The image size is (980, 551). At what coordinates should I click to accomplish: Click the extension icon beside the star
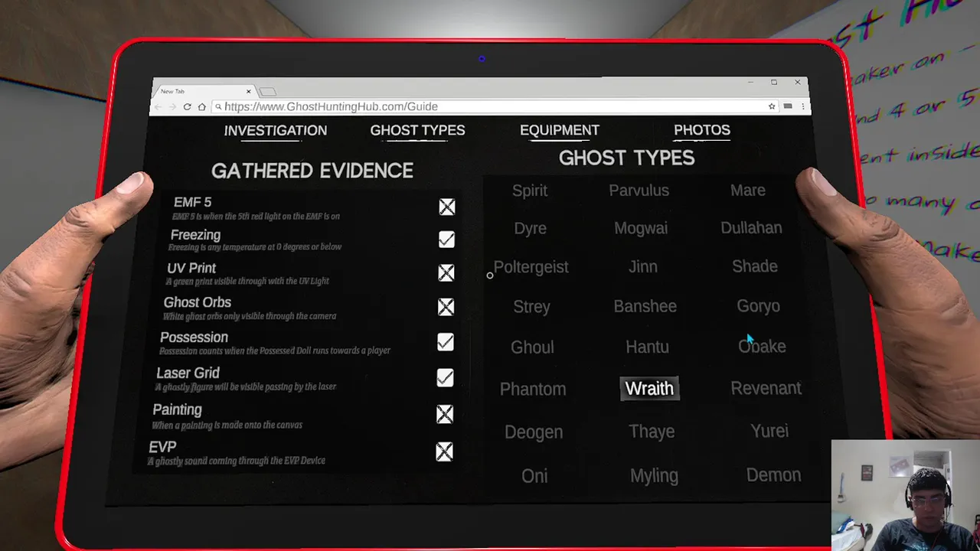coord(787,106)
